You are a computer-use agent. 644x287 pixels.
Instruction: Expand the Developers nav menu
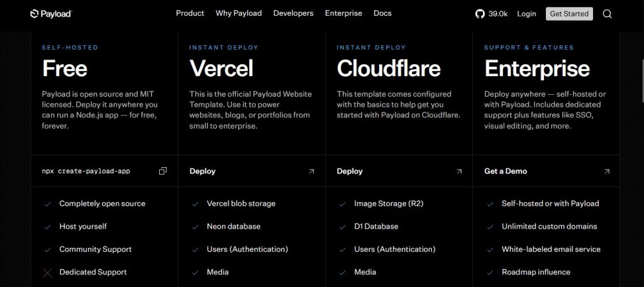(293, 13)
